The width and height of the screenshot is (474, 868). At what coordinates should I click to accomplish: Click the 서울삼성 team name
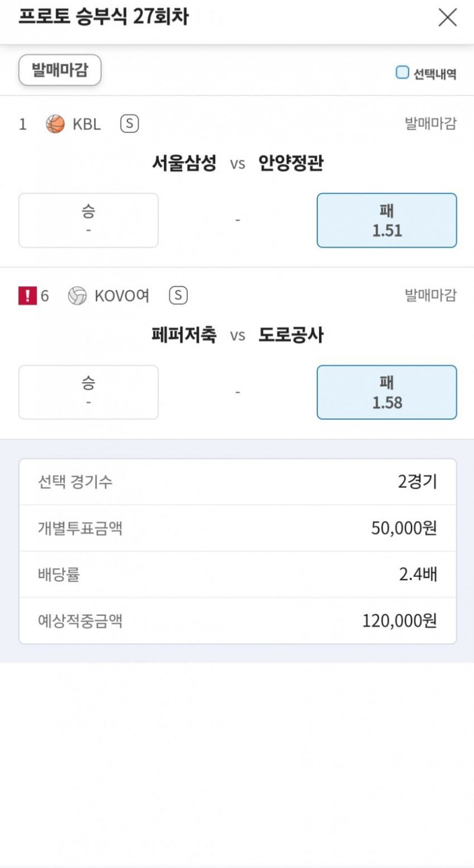pyautogui.click(x=184, y=163)
